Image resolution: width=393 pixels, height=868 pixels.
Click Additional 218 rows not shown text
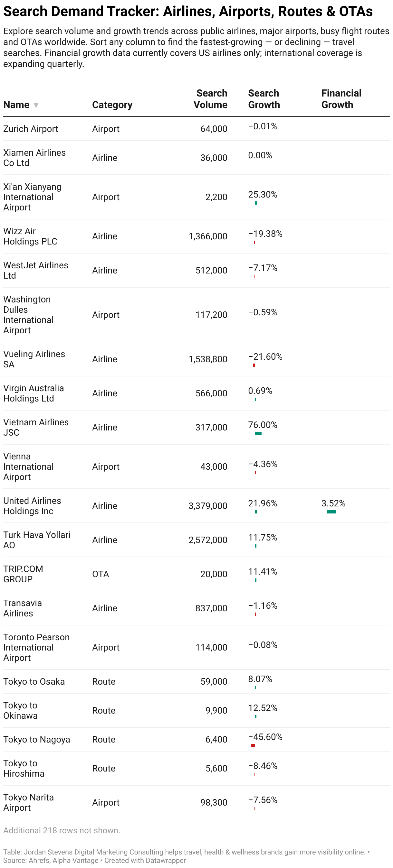click(62, 831)
